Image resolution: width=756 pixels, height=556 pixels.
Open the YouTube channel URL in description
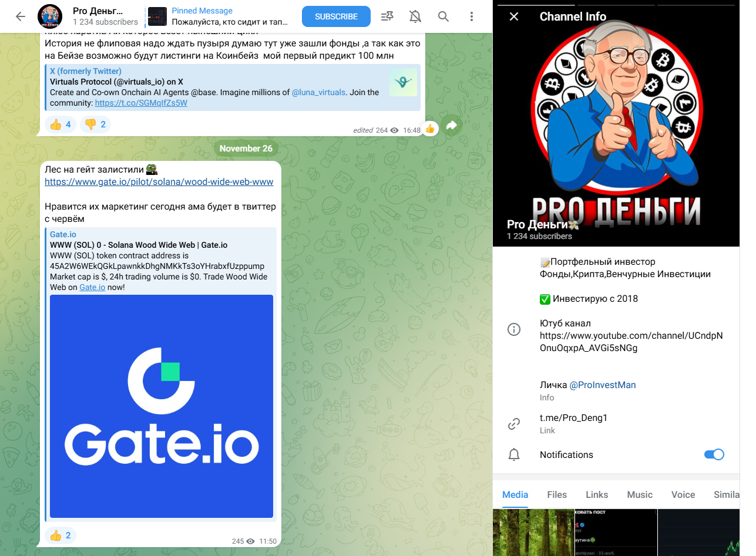coord(631,342)
